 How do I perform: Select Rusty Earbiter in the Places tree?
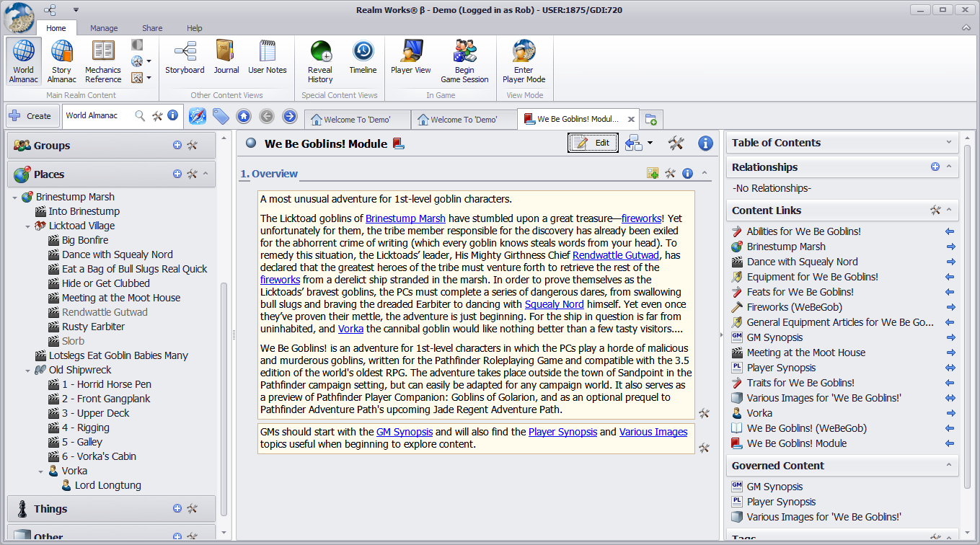(93, 327)
